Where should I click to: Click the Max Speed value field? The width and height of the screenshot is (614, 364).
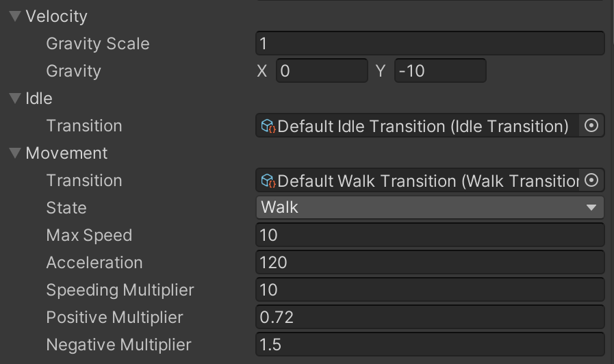430,235
